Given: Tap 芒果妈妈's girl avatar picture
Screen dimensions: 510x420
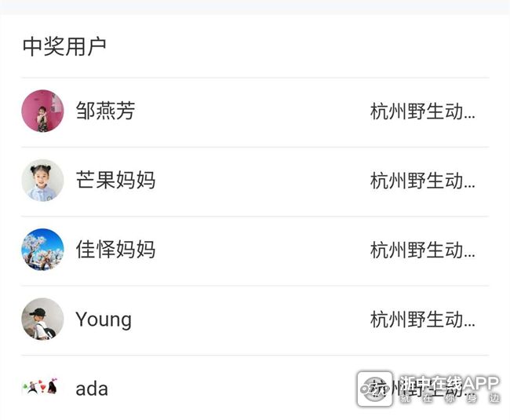Looking at the screenshot, I should coord(42,181).
